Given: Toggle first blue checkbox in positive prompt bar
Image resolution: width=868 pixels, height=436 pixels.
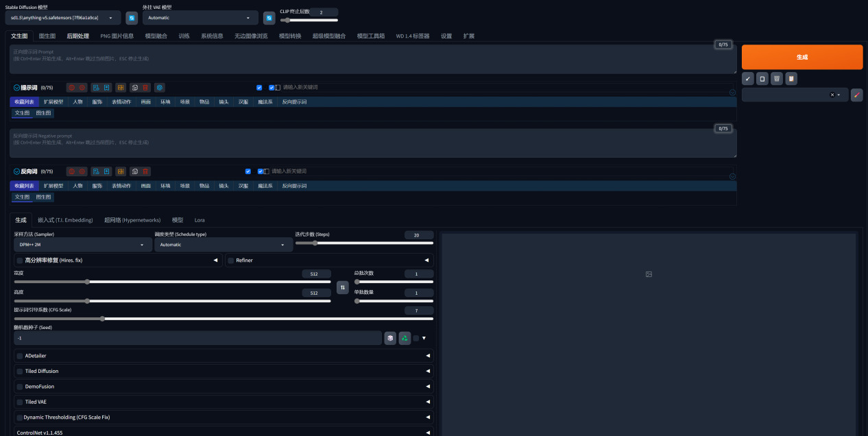Looking at the screenshot, I should [259, 88].
